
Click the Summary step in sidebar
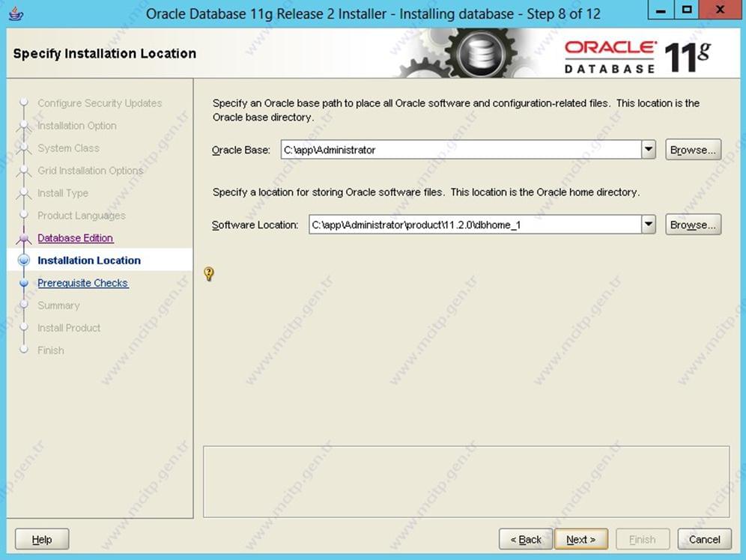pyautogui.click(x=58, y=305)
